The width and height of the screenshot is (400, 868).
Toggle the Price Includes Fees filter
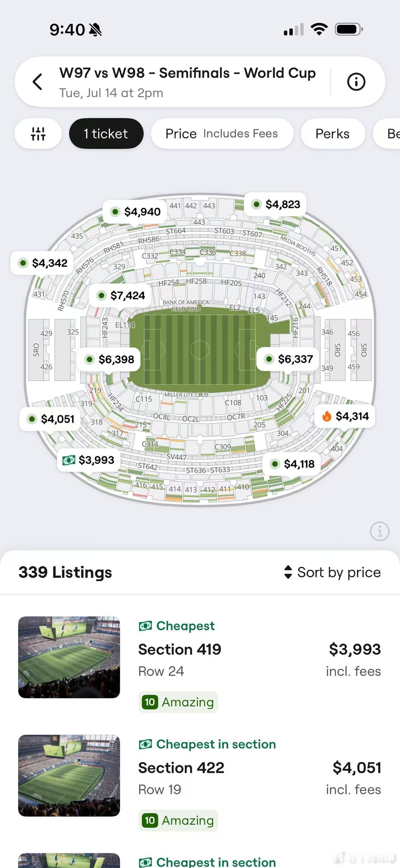(222, 134)
